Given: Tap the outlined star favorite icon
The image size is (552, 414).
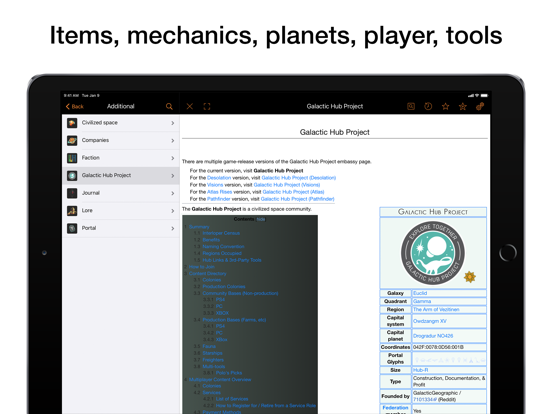Looking at the screenshot, I should (445, 106).
